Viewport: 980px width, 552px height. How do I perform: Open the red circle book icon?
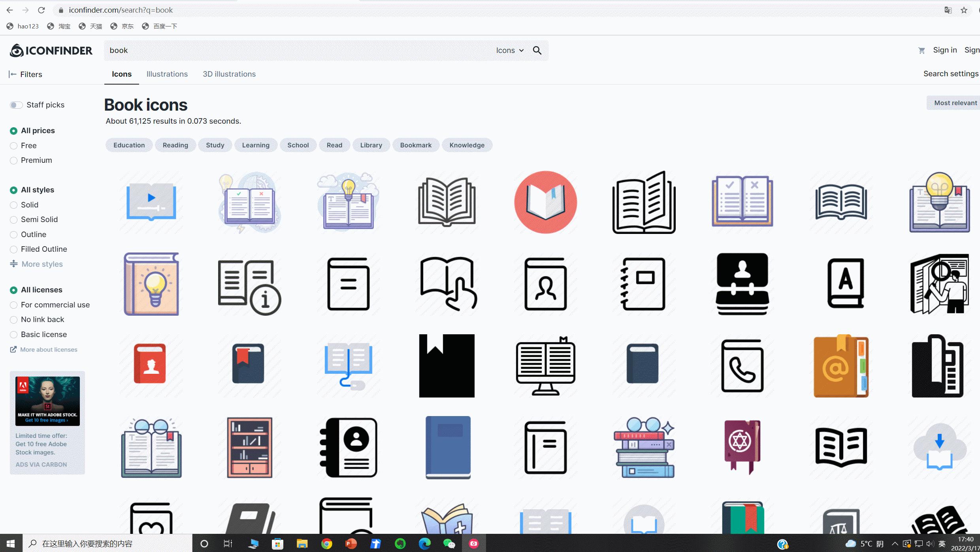tap(545, 202)
